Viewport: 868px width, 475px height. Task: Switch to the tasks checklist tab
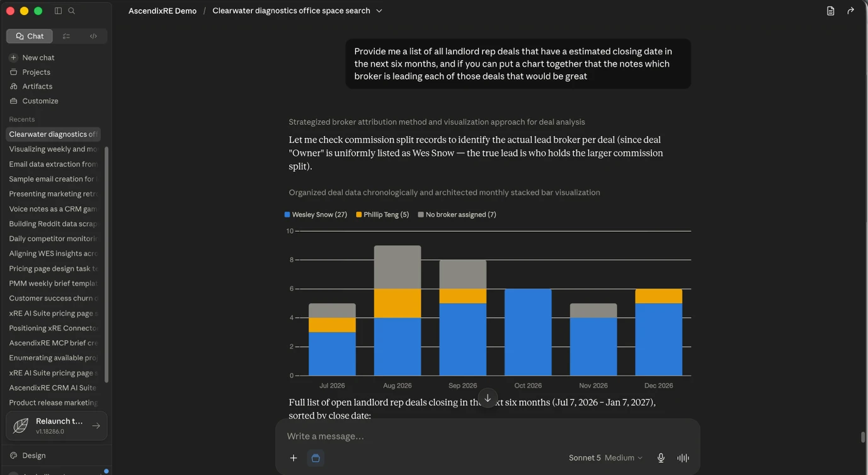pyautogui.click(x=66, y=36)
